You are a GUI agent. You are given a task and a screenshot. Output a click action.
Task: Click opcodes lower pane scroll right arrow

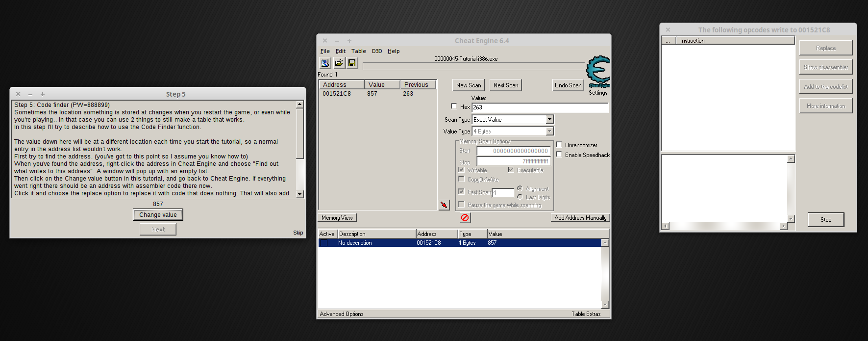pos(783,226)
